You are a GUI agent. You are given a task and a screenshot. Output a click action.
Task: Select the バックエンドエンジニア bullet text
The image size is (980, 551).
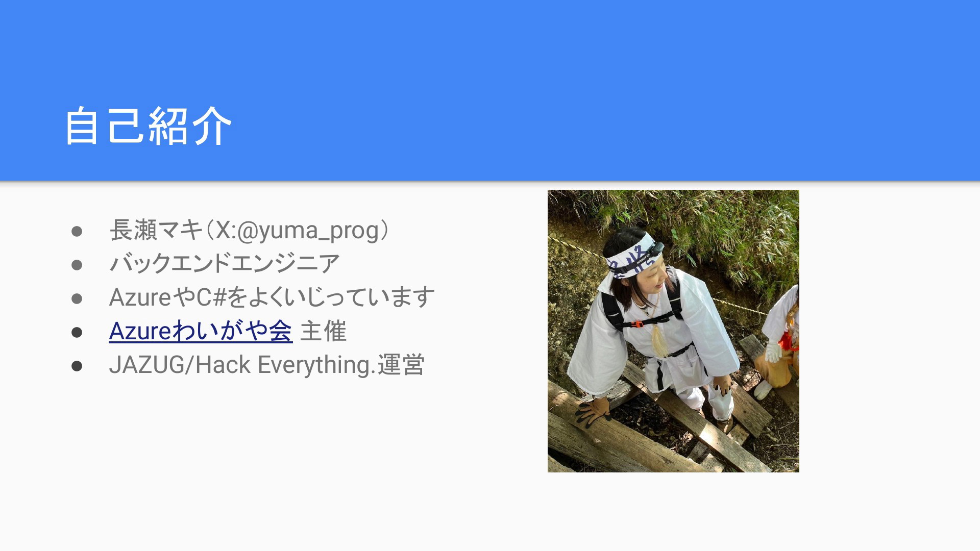pyautogui.click(x=224, y=264)
